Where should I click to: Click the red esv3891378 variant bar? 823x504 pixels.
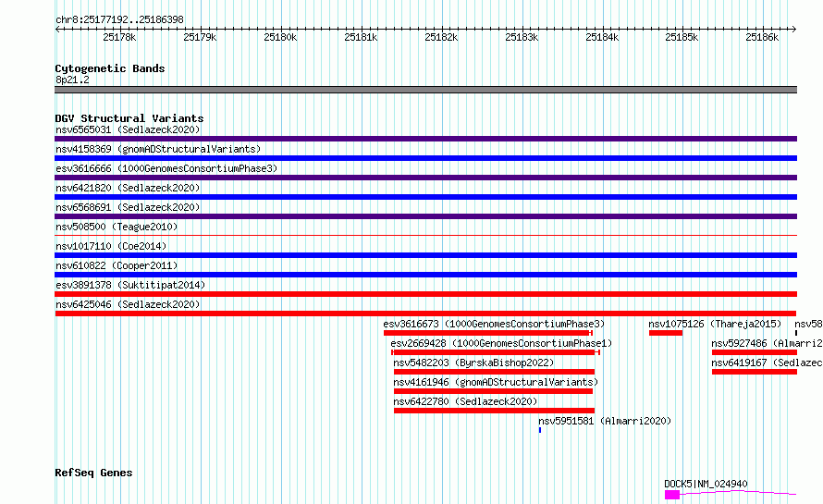point(425,294)
